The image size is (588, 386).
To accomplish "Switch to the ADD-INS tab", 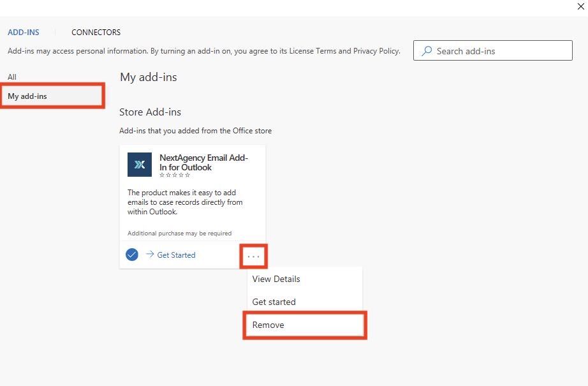I will [23, 33].
